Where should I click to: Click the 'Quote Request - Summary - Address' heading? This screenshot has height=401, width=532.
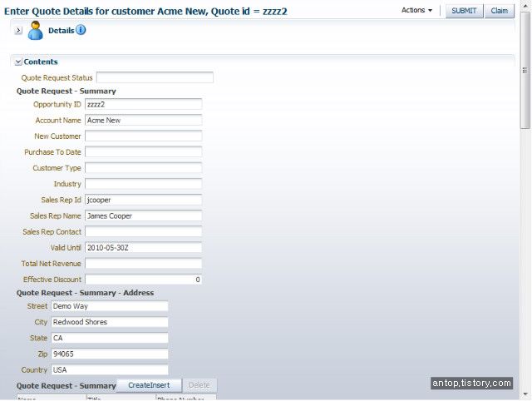pyautogui.click(x=85, y=293)
